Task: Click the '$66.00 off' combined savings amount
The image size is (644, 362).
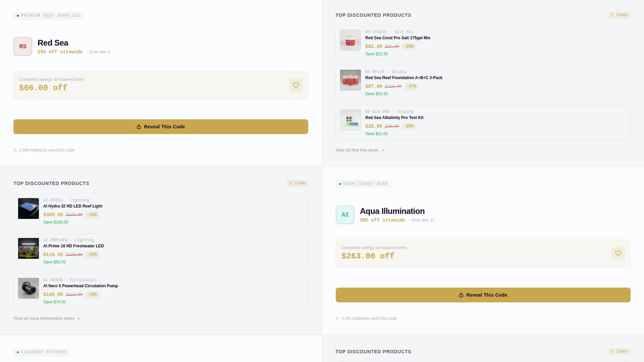Action: point(43,88)
